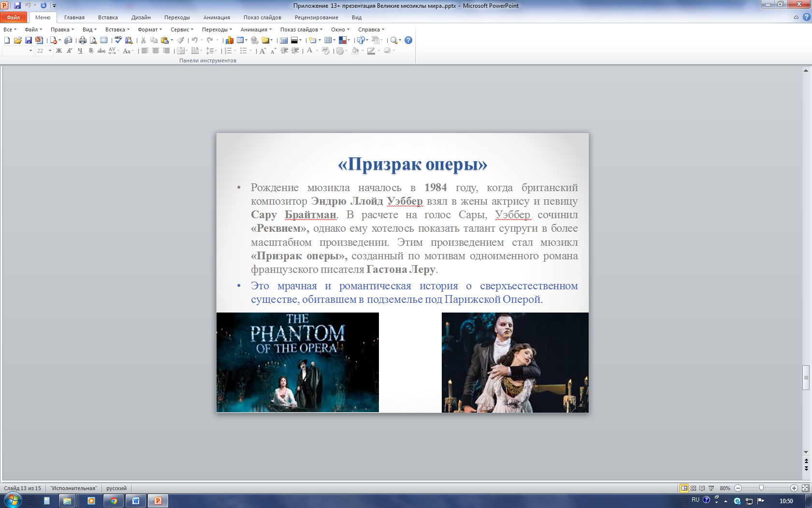The width and height of the screenshot is (812, 508).
Task: Click the Save diskette toolbar icon
Action: 29,40
